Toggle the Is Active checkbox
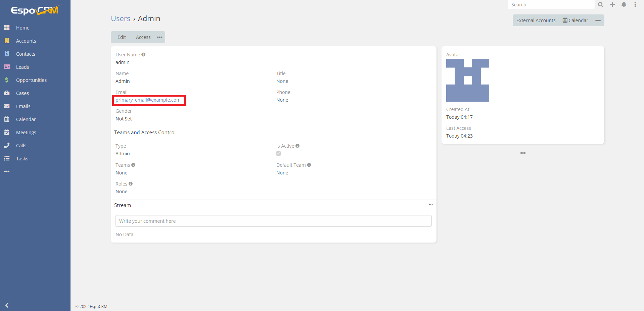 point(278,153)
